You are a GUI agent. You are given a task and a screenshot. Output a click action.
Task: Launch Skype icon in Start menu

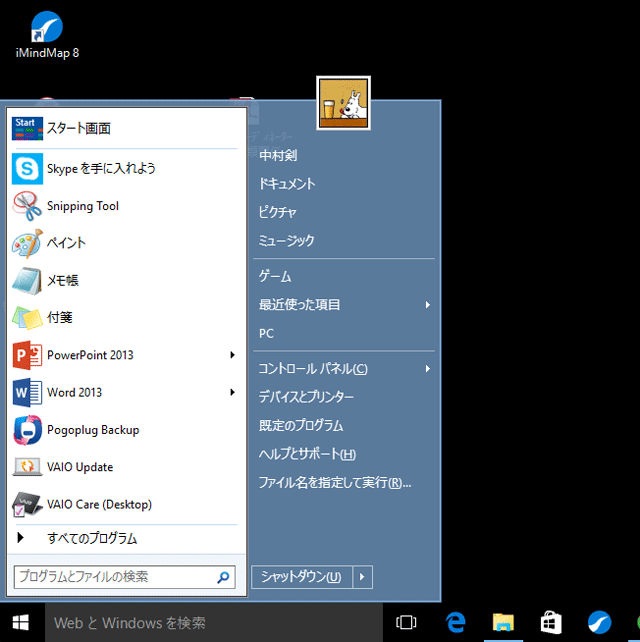27,169
